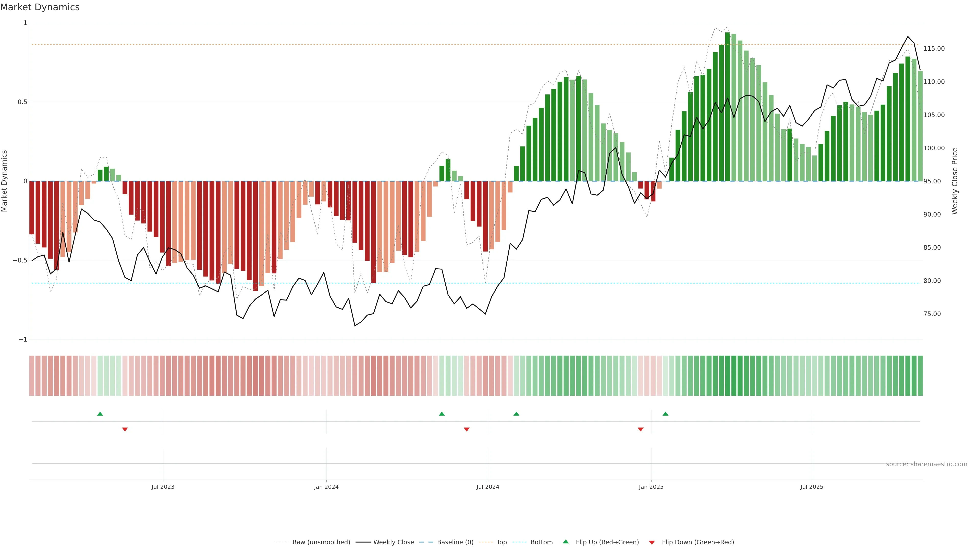Click the red flip-down marker before Jan 2025
The image size is (980, 551).
click(x=641, y=429)
